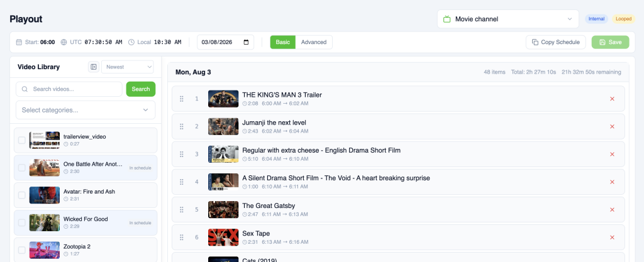
Task: Check the Zootopia 2 checkbox
Action: pos(22,250)
